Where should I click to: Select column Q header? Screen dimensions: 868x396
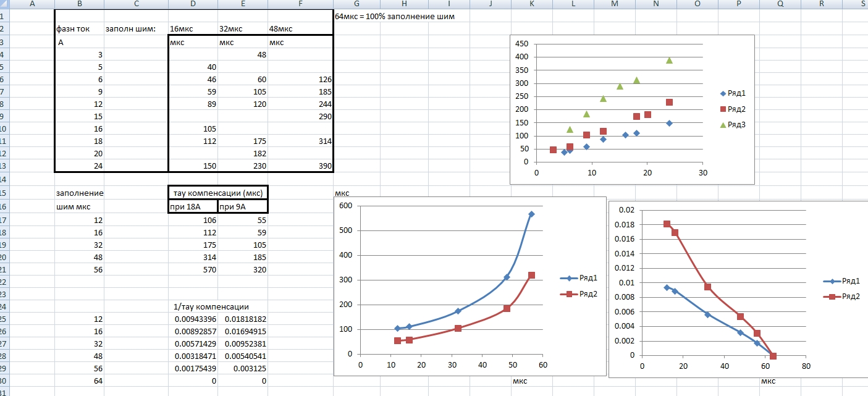pos(780,4)
